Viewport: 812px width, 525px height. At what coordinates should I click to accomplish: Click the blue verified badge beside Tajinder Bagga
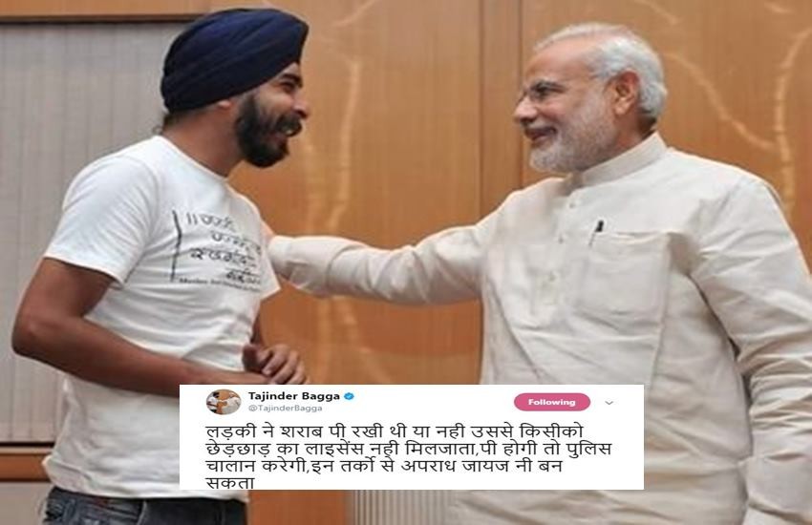(x=349, y=397)
